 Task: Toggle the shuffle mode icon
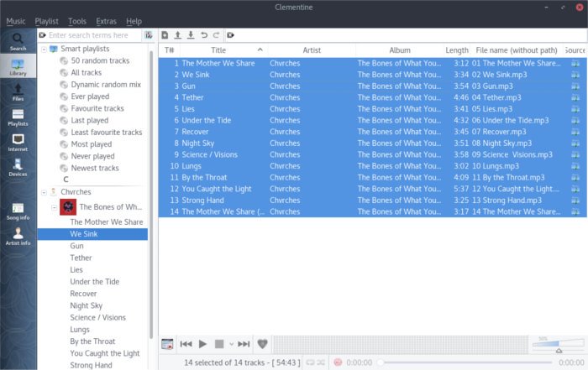(321, 362)
